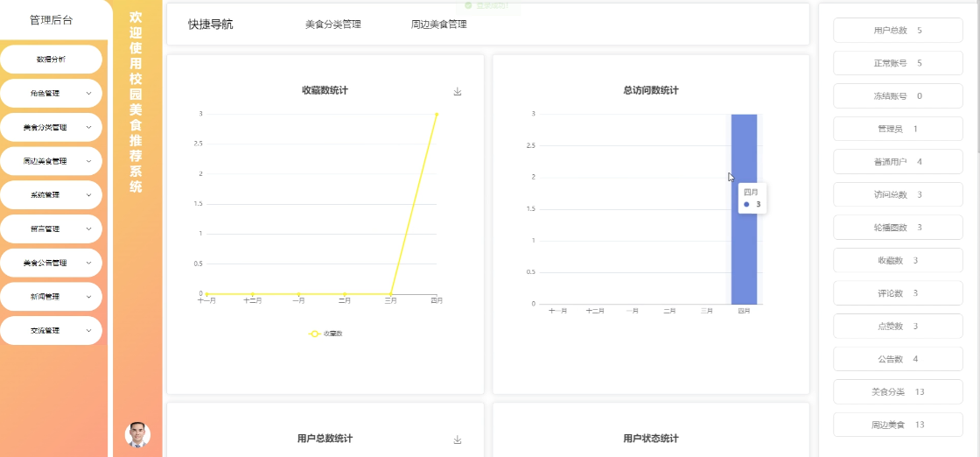The width and height of the screenshot is (980, 457).
Task: Expand the sidebar 周边美食管理 chevron
Action: 88,161
